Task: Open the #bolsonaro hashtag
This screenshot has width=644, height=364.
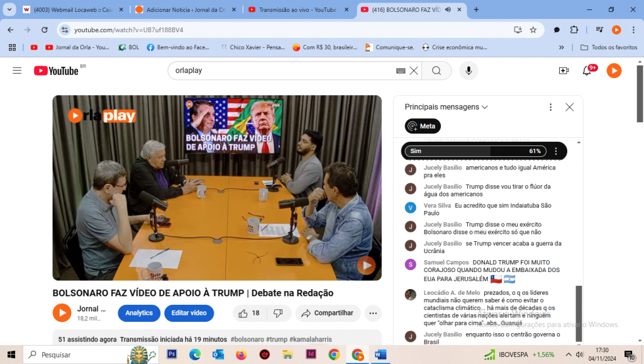Action: click(x=247, y=339)
